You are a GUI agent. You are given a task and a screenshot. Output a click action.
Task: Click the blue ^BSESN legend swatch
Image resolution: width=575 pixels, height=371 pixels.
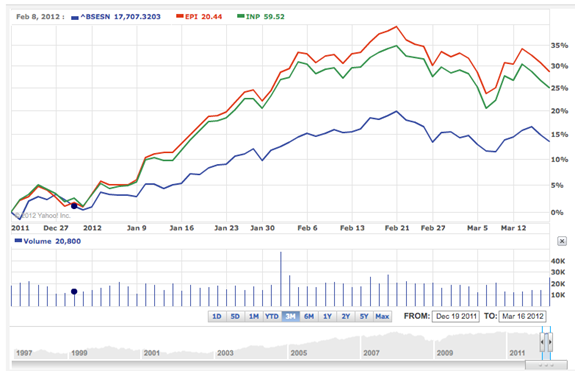point(75,17)
